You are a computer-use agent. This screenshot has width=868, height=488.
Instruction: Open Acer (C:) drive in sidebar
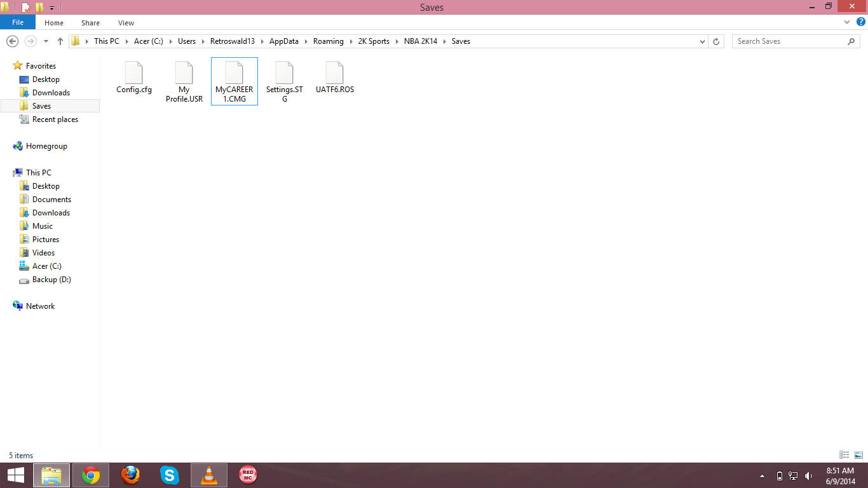click(47, 266)
